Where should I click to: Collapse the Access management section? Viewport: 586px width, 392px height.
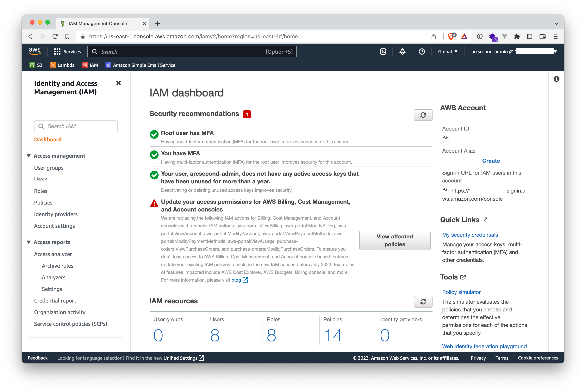29,156
